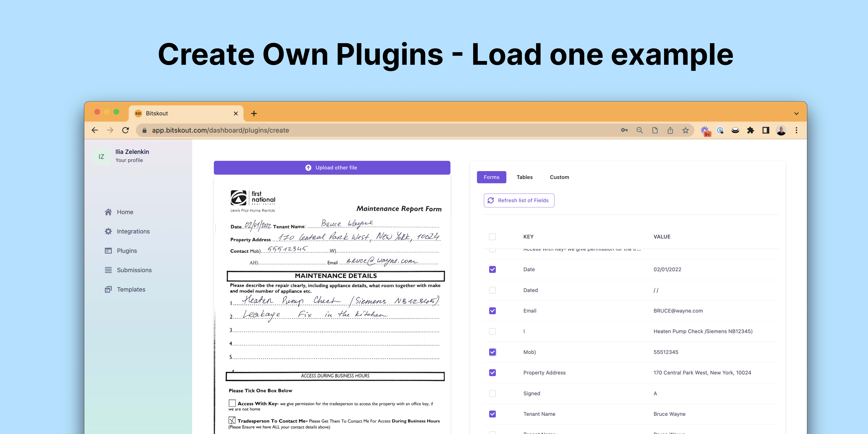This screenshot has width=868, height=434.
Task: Uncheck the Email field checkbox
Action: [492, 311]
